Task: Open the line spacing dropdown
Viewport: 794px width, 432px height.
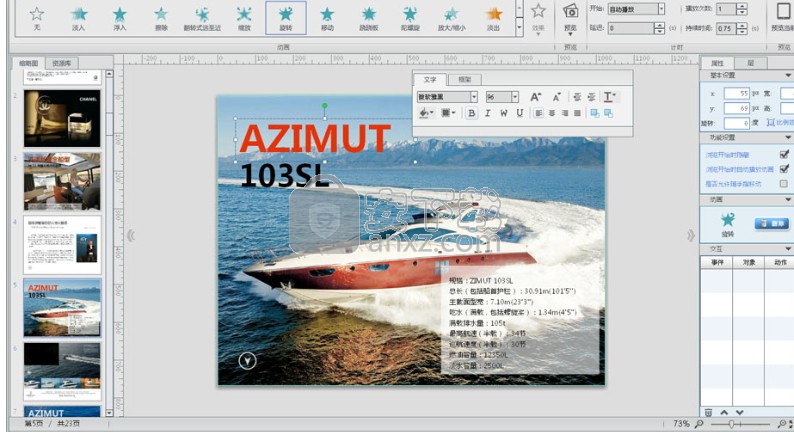Action: (448, 113)
